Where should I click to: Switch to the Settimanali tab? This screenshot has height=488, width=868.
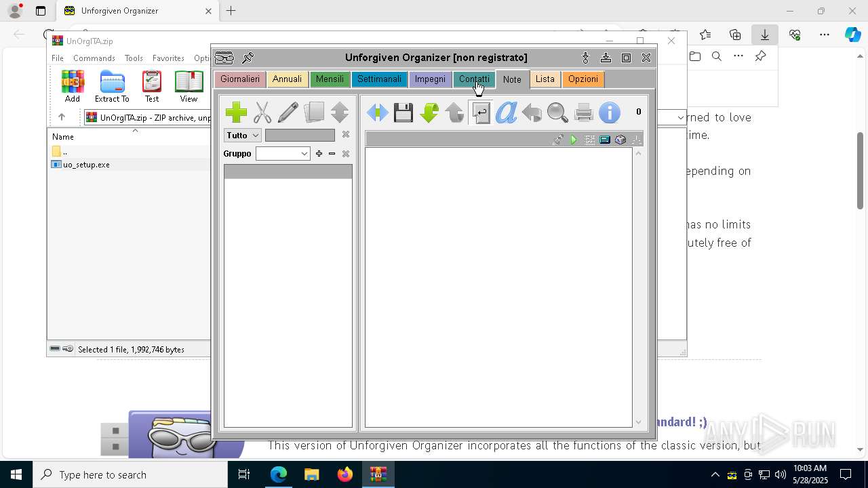pos(379,79)
